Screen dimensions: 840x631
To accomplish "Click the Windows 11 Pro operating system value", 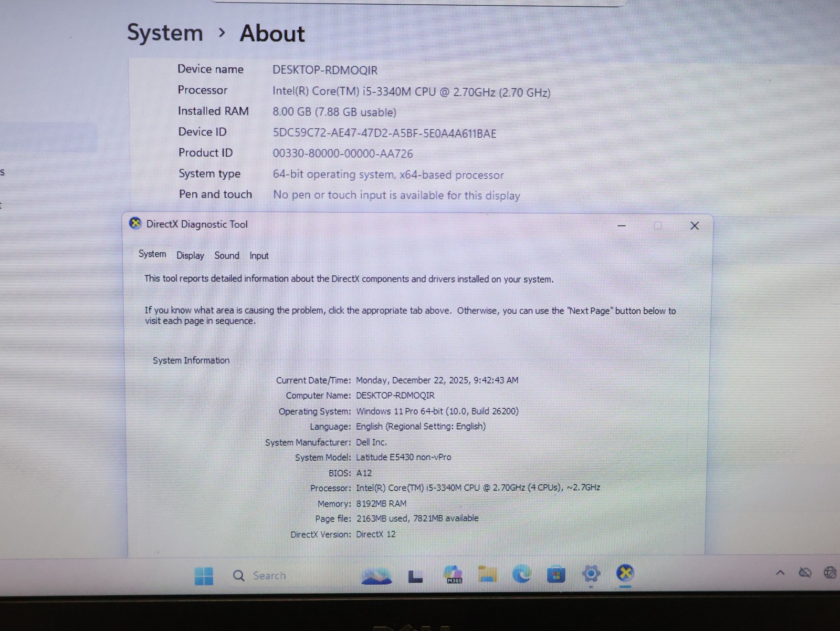I will point(437,411).
